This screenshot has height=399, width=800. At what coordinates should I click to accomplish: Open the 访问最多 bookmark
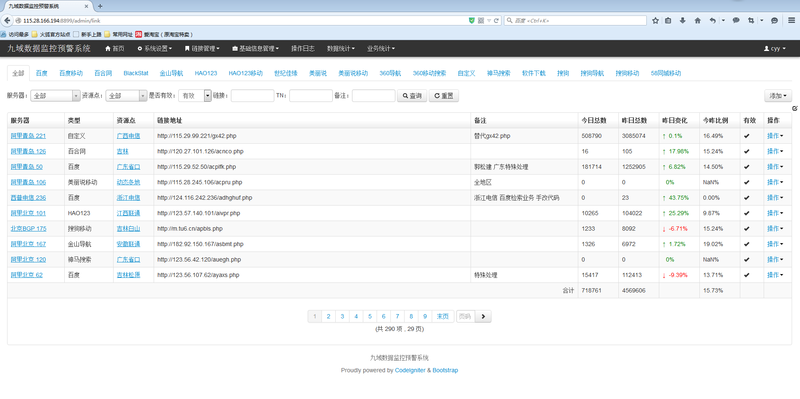(x=15, y=34)
